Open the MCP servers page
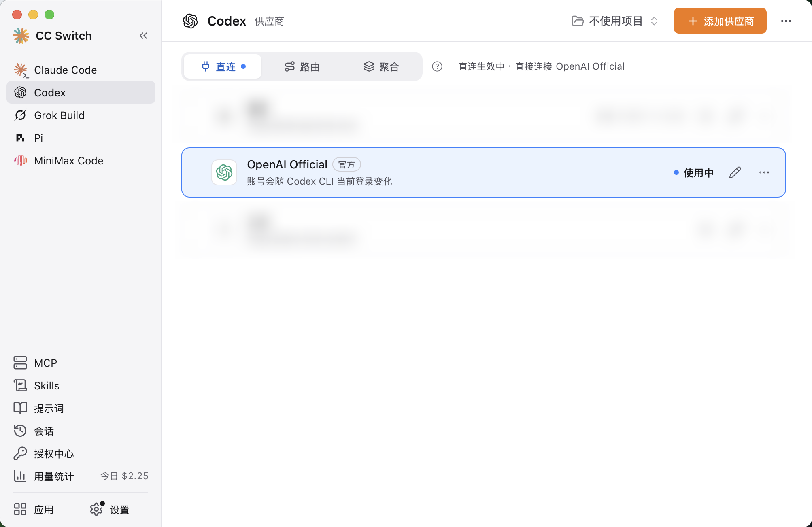 (81, 363)
